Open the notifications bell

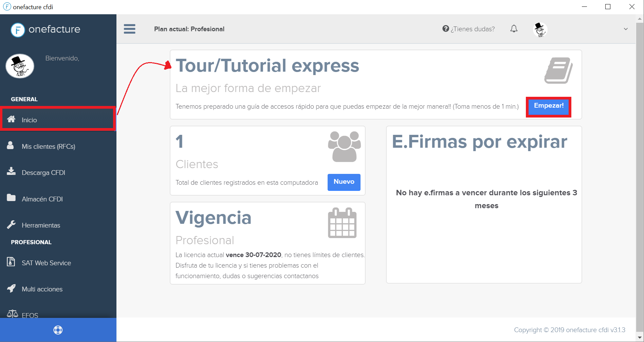pos(514,29)
